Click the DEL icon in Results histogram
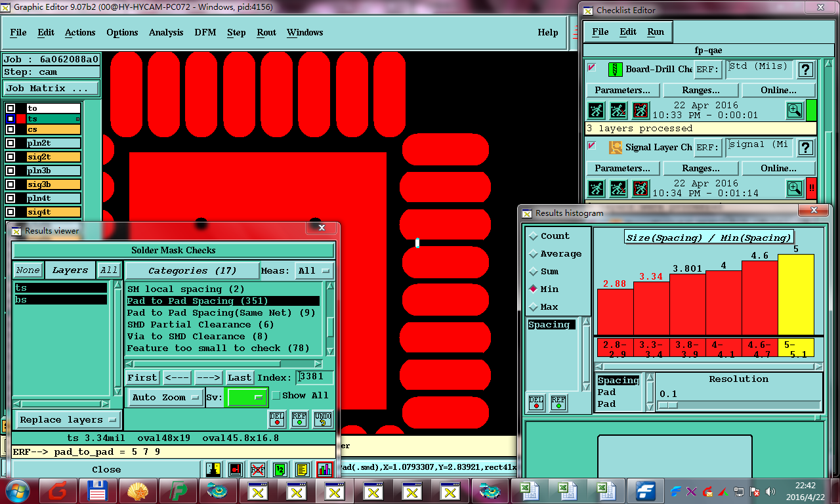Image resolution: width=840 pixels, height=504 pixels. tap(536, 402)
